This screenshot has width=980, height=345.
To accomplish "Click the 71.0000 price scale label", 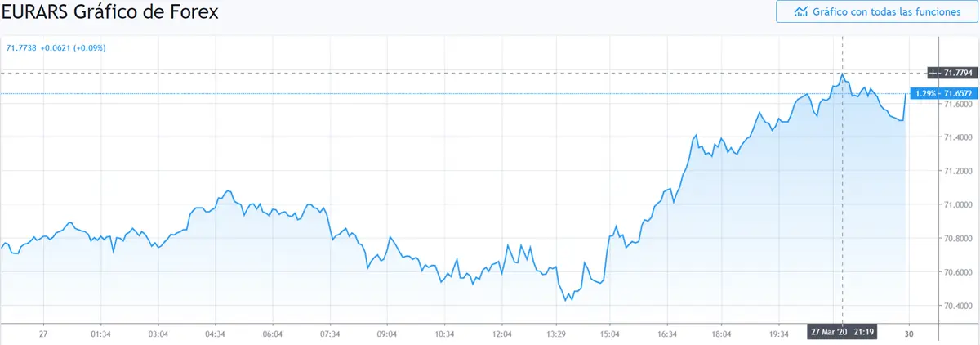I will click(x=959, y=204).
